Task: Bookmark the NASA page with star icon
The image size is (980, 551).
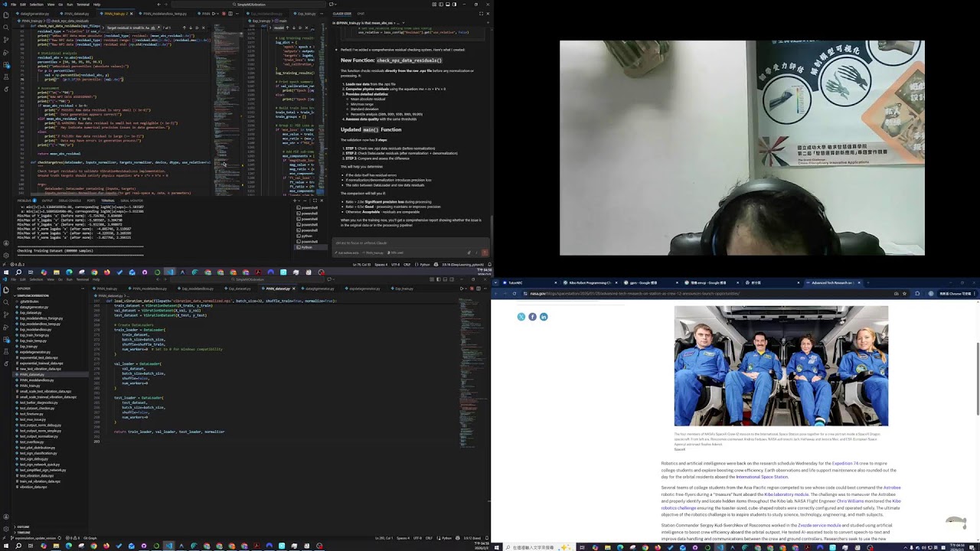Action: pos(904,293)
